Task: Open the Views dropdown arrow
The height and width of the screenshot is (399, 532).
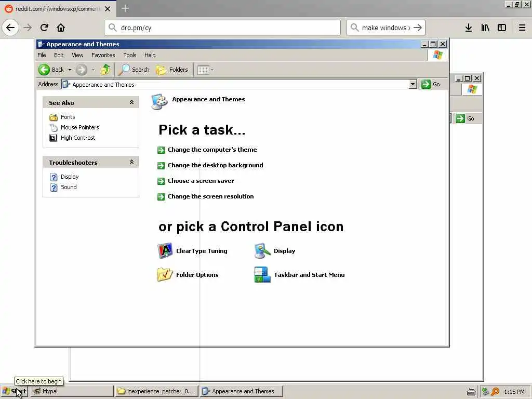Action: click(212, 70)
